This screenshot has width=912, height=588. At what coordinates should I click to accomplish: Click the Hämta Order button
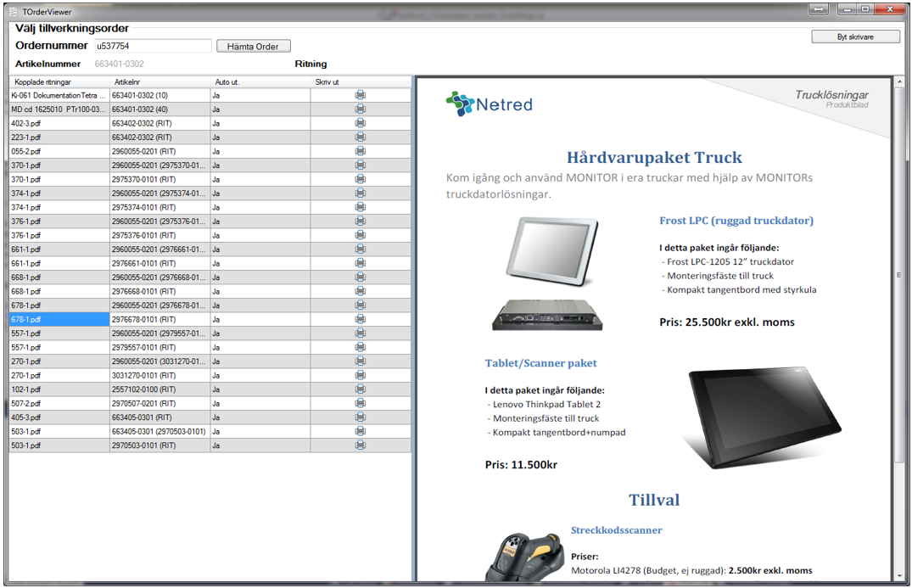click(x=253, y=47)
